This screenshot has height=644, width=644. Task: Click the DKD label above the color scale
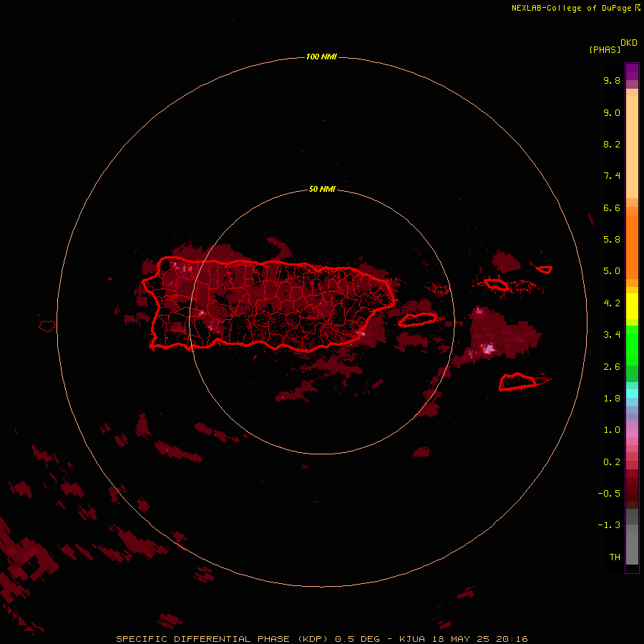coord(629,42)
